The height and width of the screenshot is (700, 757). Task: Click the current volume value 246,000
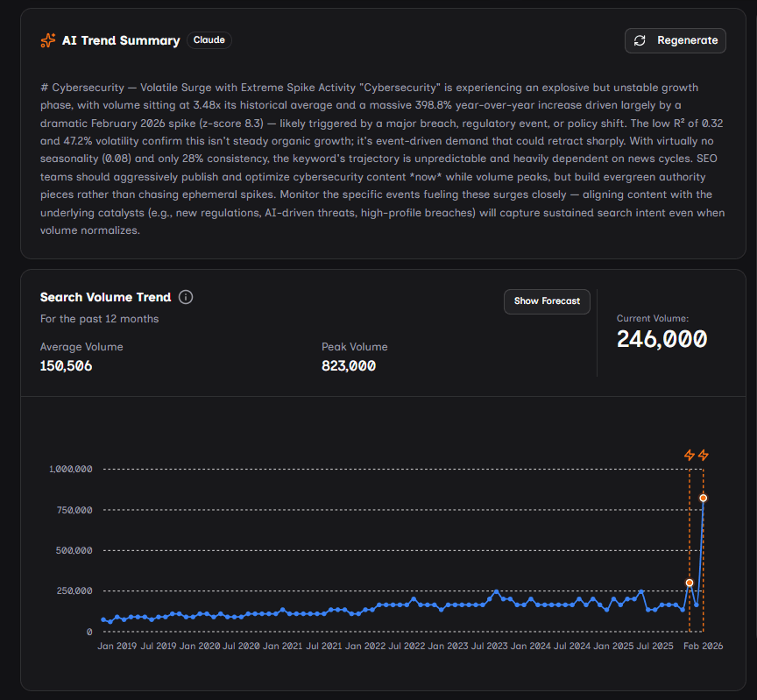661,339
